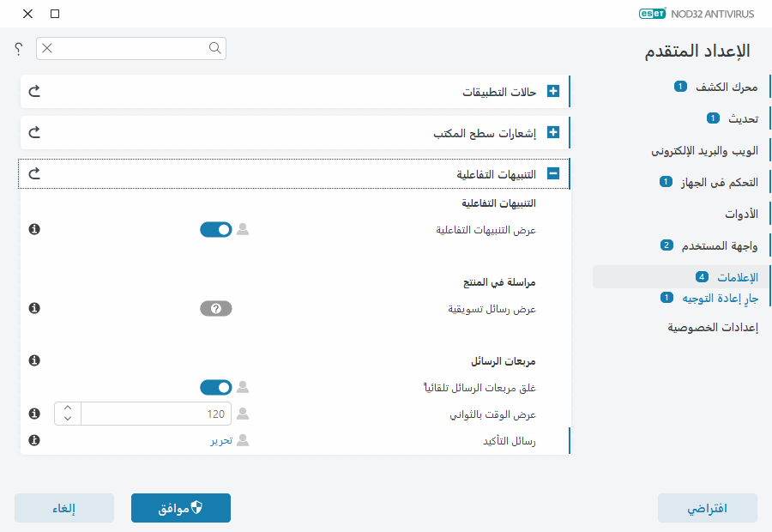Open واجهة المستخدم settings category
The image size is (772, 532).
(x=720, y=245)
